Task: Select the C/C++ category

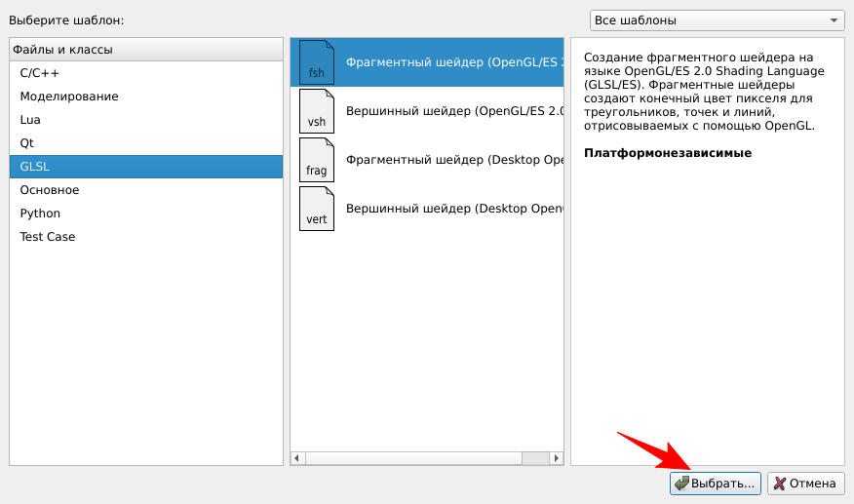Action: coord(38,73)
